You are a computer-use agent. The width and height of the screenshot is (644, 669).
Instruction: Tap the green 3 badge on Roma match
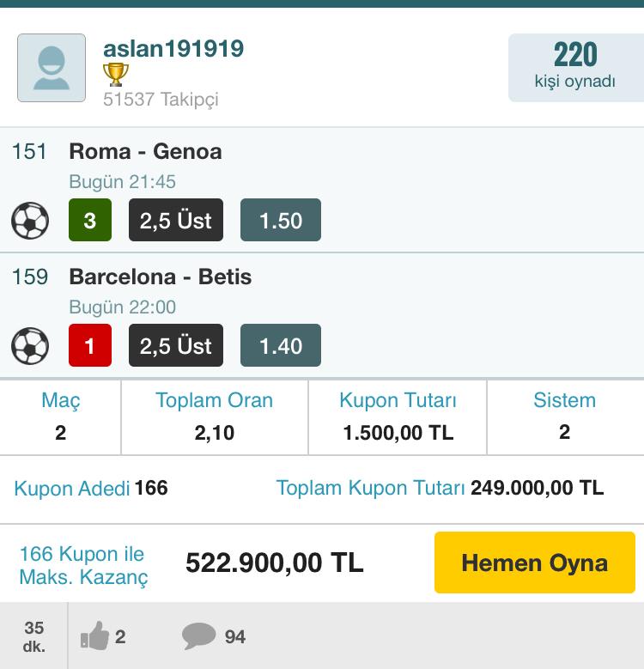[x=90, y=220]
